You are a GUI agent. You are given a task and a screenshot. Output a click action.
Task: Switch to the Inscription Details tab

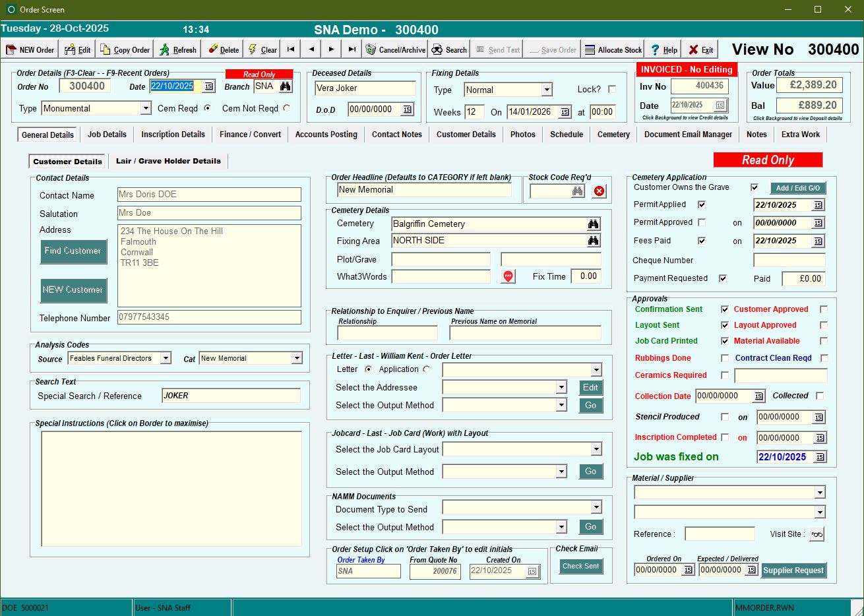tap(173, 135)
